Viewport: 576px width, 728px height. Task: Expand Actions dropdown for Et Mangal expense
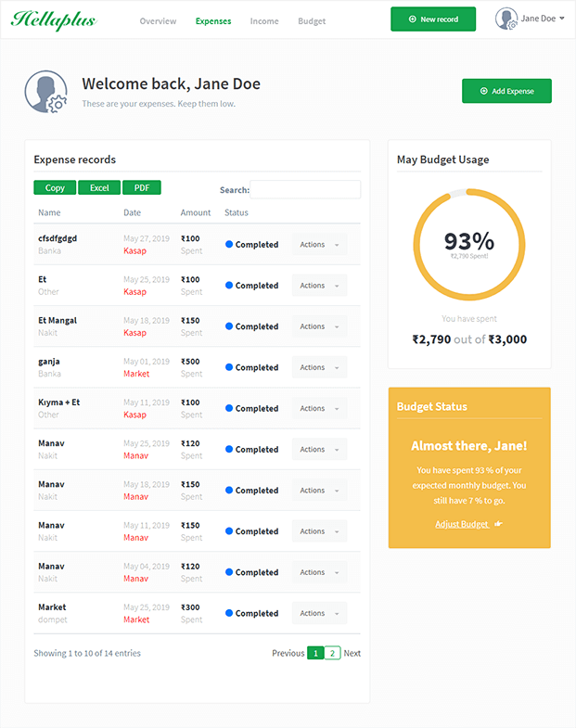[x=319, y=326]
